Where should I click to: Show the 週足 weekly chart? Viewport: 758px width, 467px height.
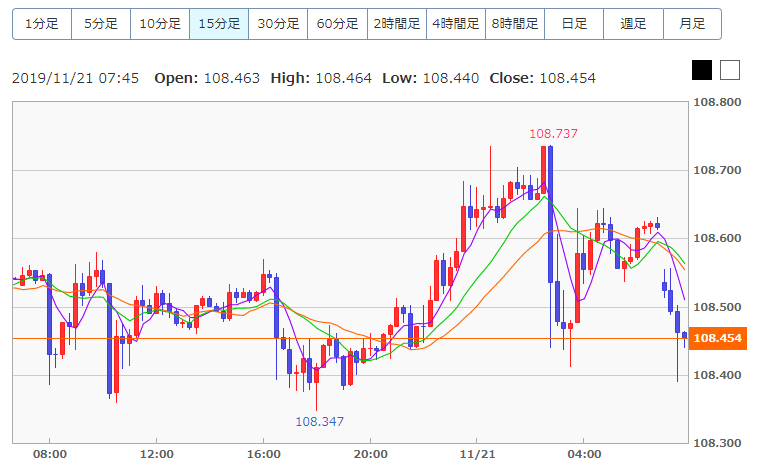point(633,24)
